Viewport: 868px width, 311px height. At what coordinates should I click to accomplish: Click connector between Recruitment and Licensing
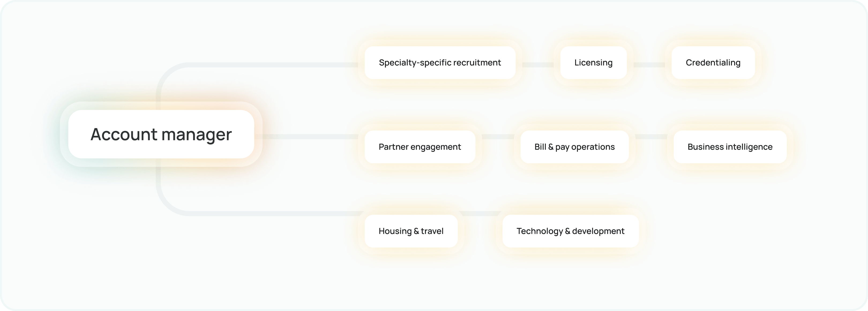click(x=538, y=65)
